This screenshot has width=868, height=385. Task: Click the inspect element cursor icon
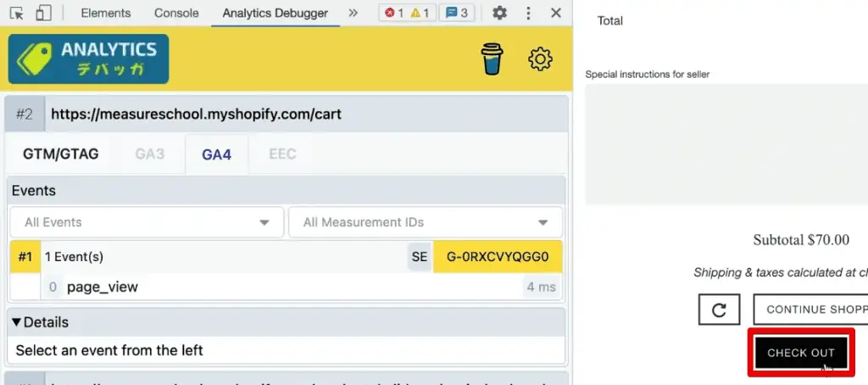(x=17, y=13)
